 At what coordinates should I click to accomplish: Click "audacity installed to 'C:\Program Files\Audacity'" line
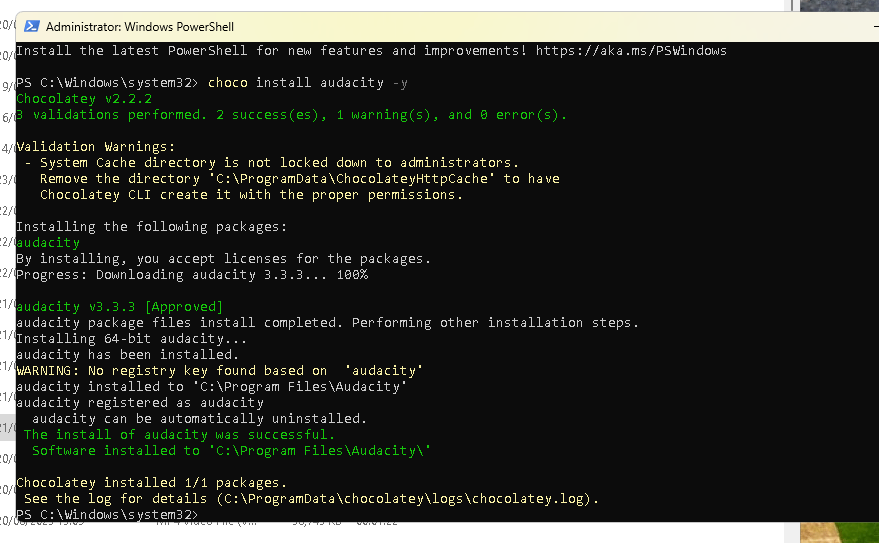tap(211, 387)
